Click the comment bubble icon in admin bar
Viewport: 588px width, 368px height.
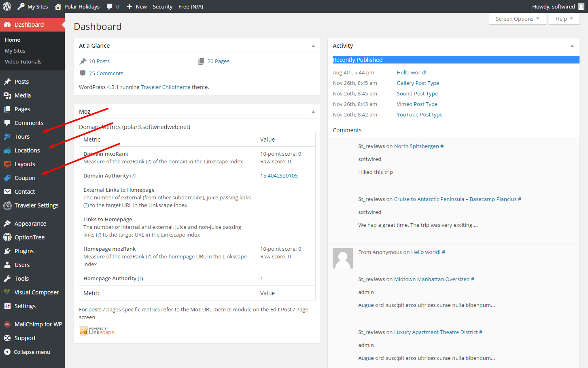(110, 6)
